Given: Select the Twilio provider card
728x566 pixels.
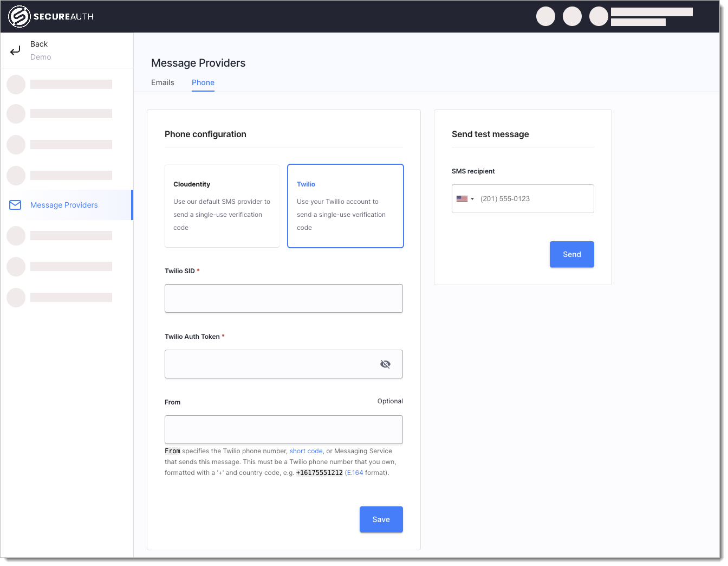Looking at the screenshot, I should 346,206.
